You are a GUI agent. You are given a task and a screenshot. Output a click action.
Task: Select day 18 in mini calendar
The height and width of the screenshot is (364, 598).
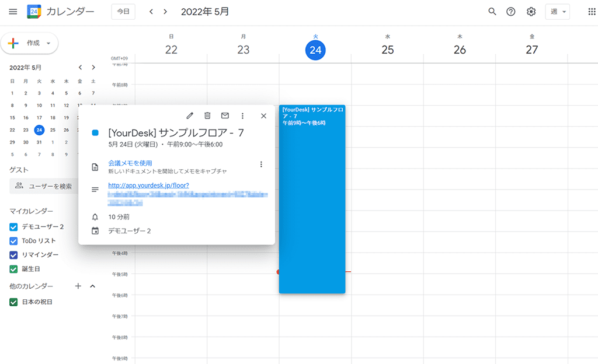click(x=53, y=118)
